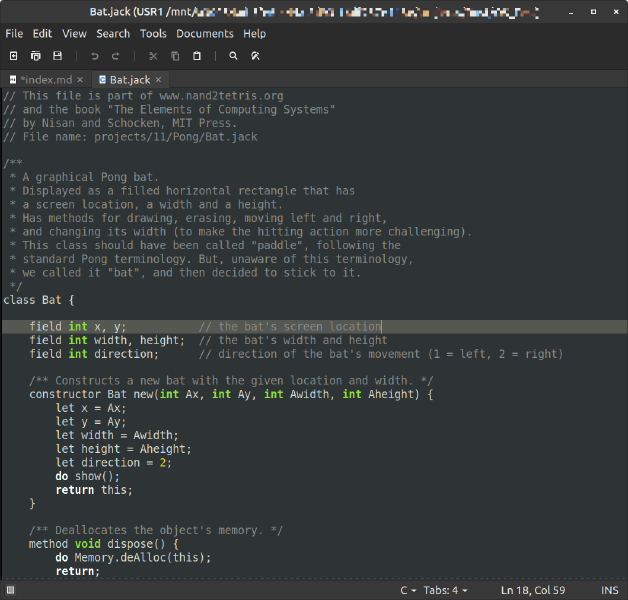Cut the selection with scissors icon
Viewport: 628px width, 600px height.
[x=153, y=56]
